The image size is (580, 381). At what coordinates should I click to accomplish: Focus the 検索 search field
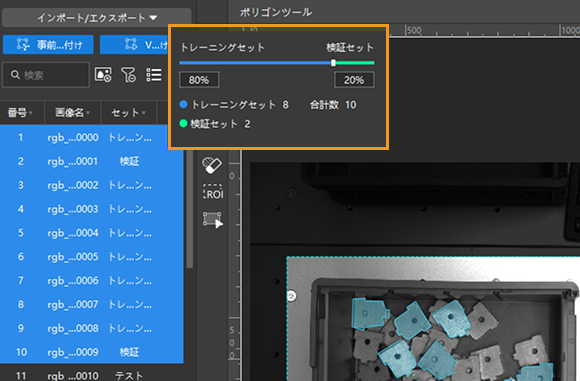(46, 75)
